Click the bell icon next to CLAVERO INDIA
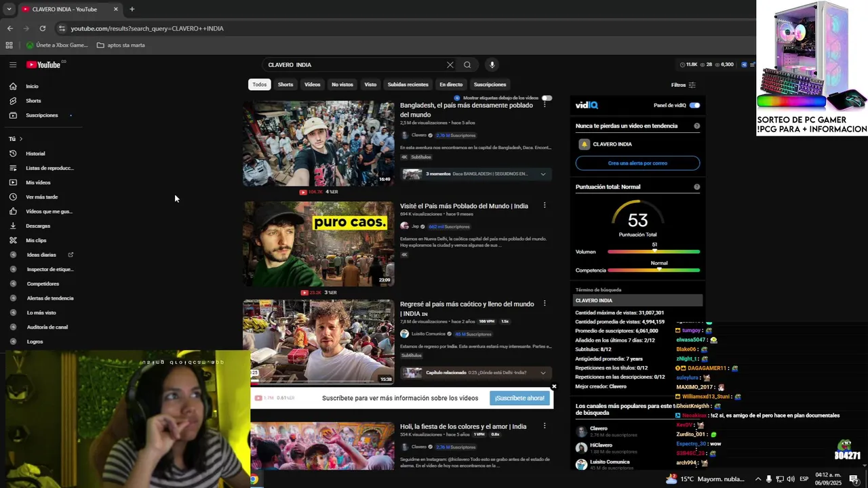 click(584, 144)
